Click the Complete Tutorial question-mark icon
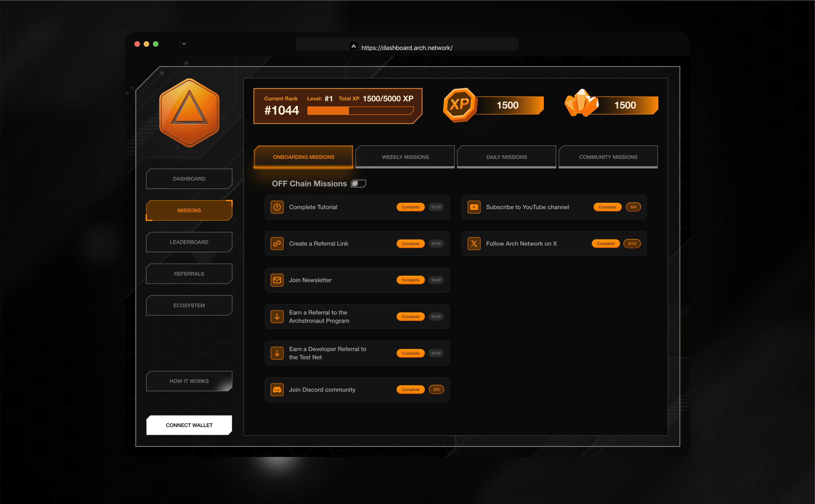Viewport: 815px width, 504px height. click(277, 207)
